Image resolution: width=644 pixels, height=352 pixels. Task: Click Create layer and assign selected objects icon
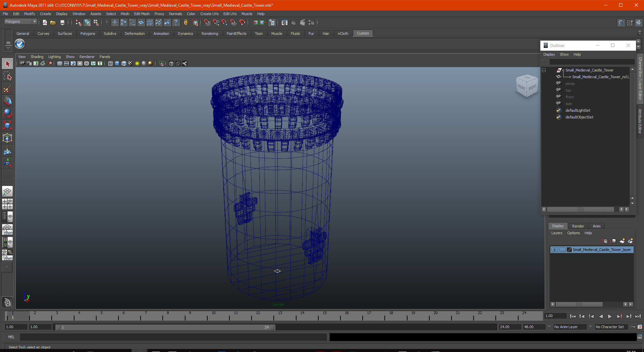tap(630, 241)
